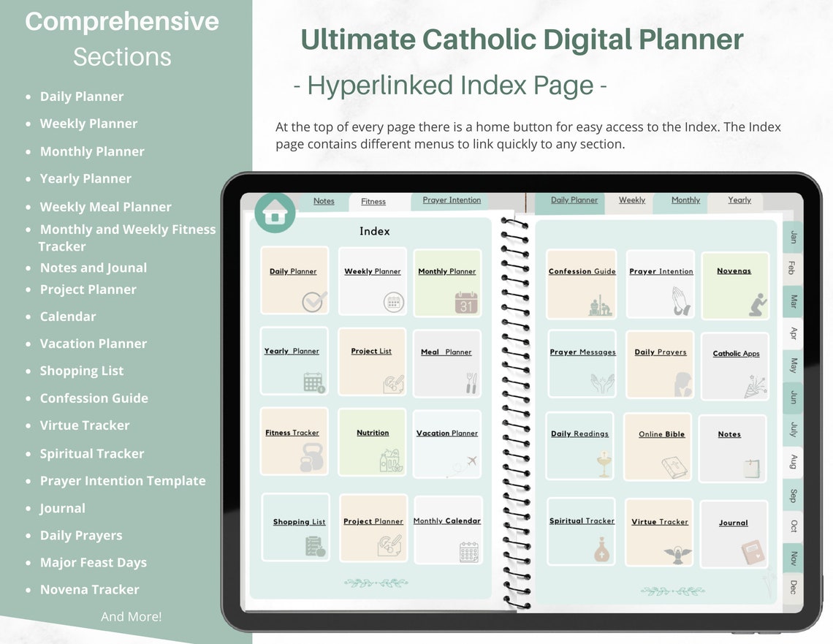
Task: Open the Spiritual Tracker section
Action: pos(582,531)
